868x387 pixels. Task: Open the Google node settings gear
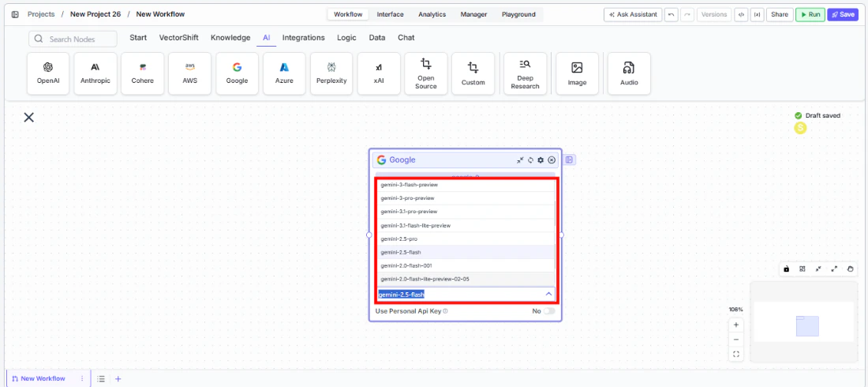click(x=541, y=160)
